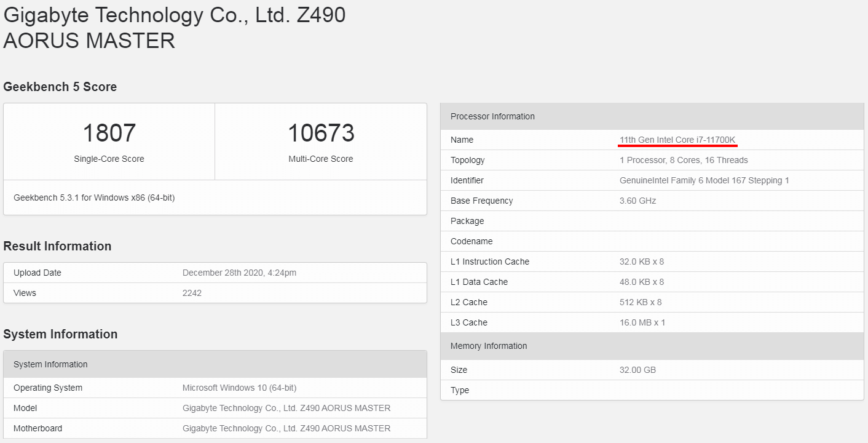Click the large System Information section heading
This screenshot has width=868, height=443.
[60, 334]
